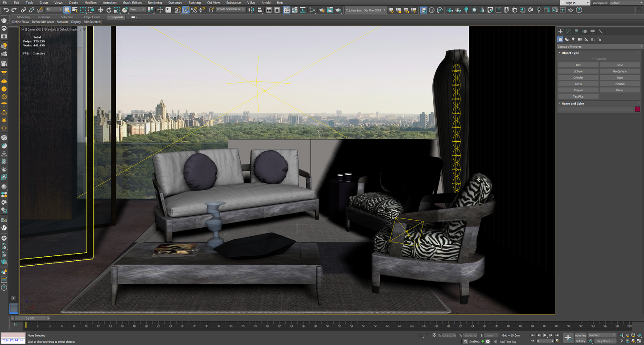Viewport: 644px width, 345px height.
Task: Click the Isolate Selection toggle icon
Action: pyautogui.click(x=422, y=335)
